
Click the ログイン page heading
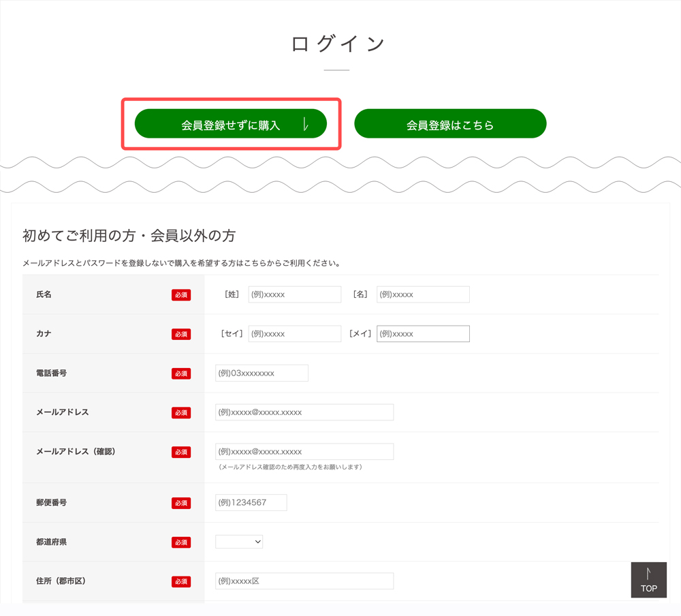click(338, 44)
